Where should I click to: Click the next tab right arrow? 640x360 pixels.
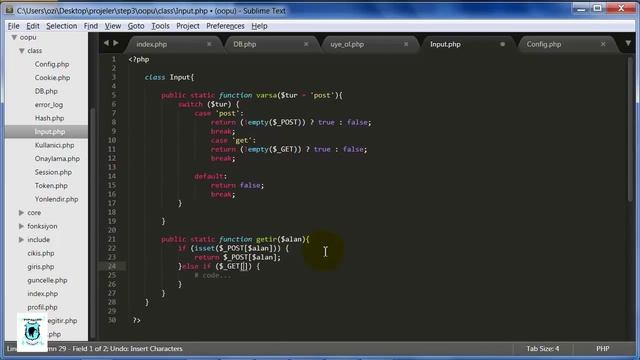pyautogui.click(x=116, y=43)
